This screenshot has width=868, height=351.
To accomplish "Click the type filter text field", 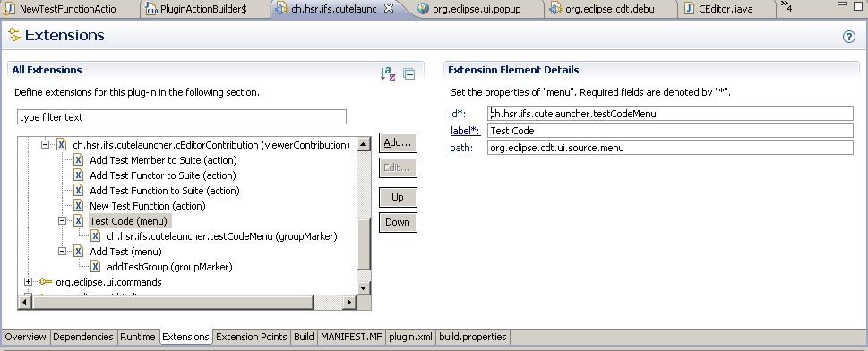I will (182, 116).
